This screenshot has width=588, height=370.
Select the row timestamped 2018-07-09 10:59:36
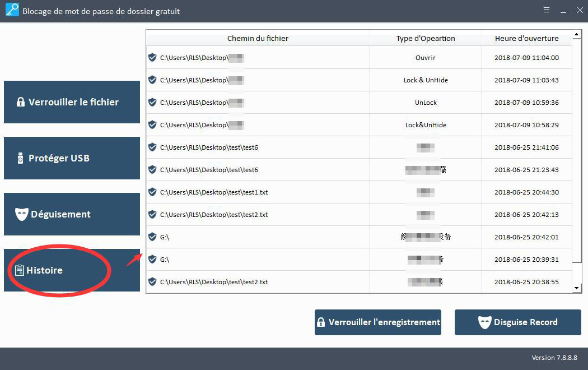[x=358, y=103]
